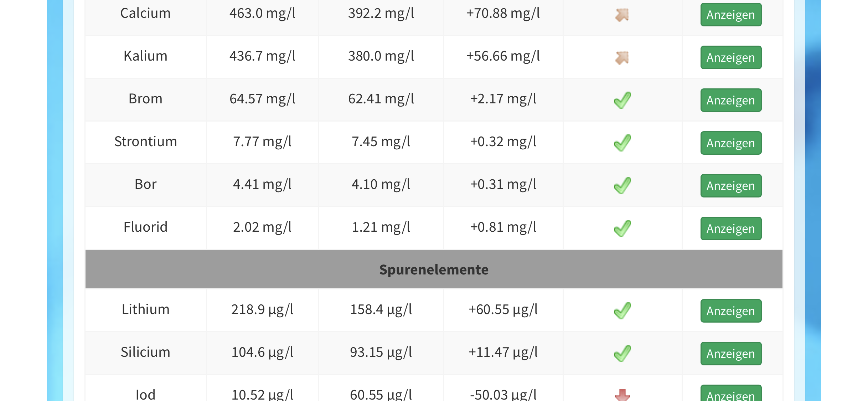Click the Lithium green checkmark icon
This screenshot has height=401, width=868.
(x=622, y=311)
